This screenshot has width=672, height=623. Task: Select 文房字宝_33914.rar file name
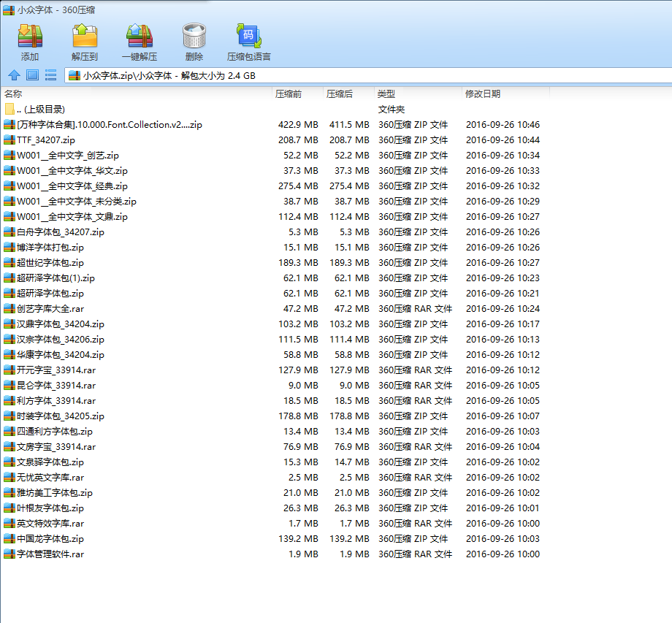click(56, 447)
